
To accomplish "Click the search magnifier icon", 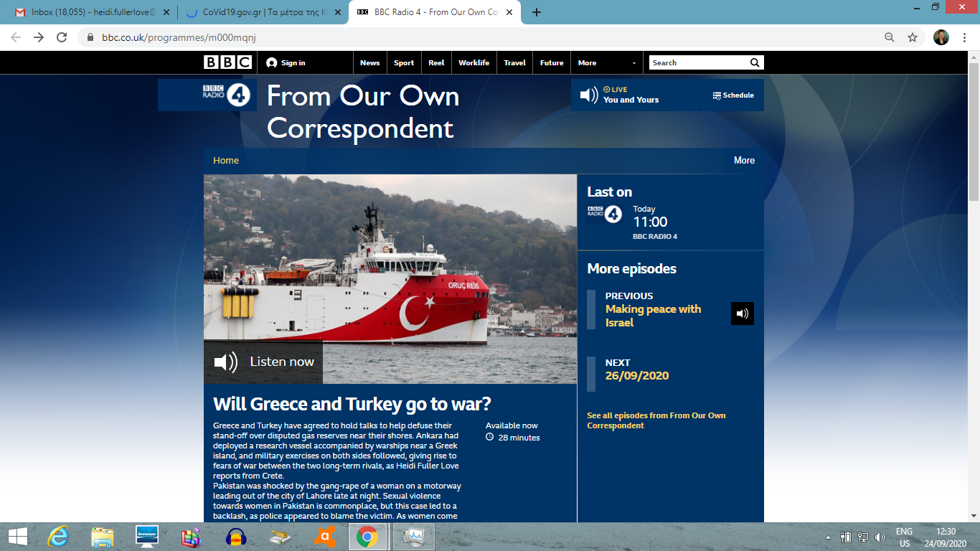I will (x=755, y=62).
